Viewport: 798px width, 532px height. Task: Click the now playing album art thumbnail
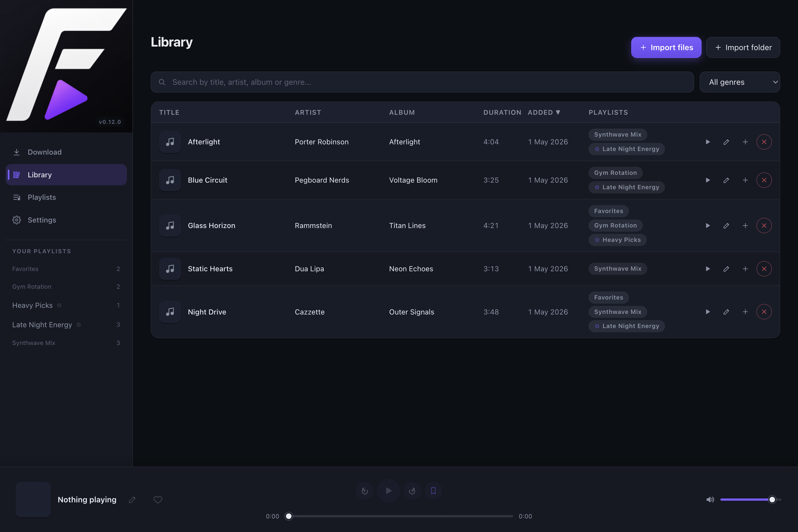[x=33, y=499]
